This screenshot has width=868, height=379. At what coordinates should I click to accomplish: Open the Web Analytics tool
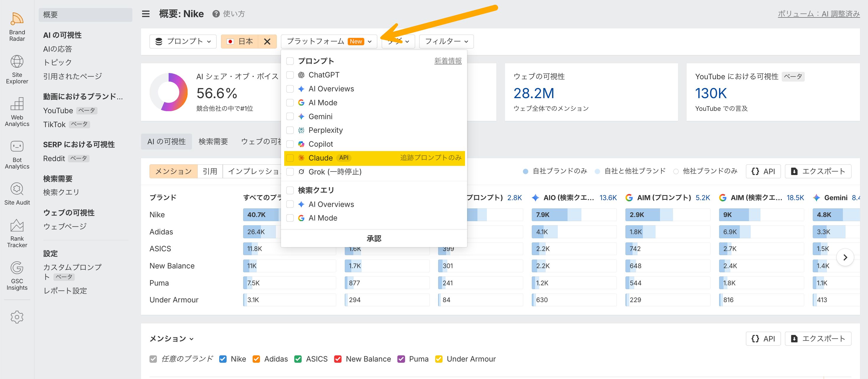[17, 112]
